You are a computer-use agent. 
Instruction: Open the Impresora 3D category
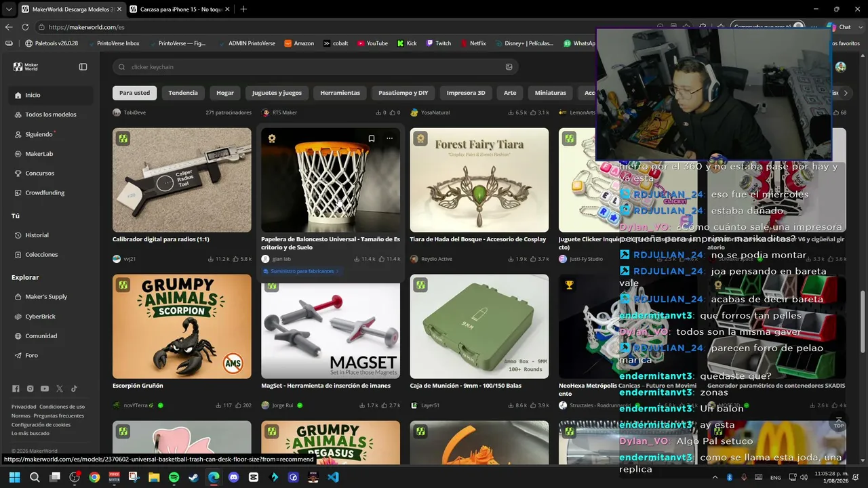coord(466,93)
